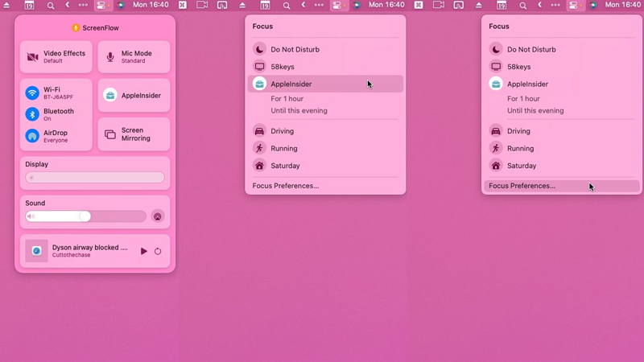
Task: Click the Display label in brightness tile
Action: pyautogui.click(x=36, y=164)
